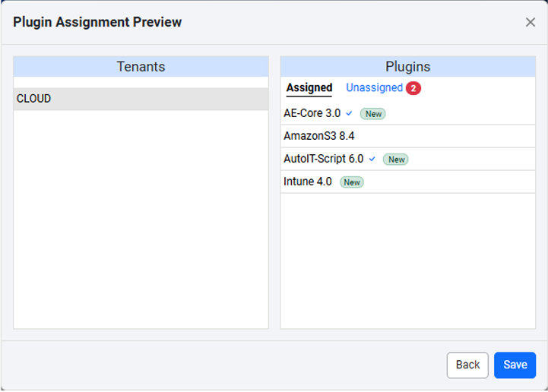The height and width of the screenshot is (392, 548).
Task: Go back with the Back button
Action: tap(467, 365)
